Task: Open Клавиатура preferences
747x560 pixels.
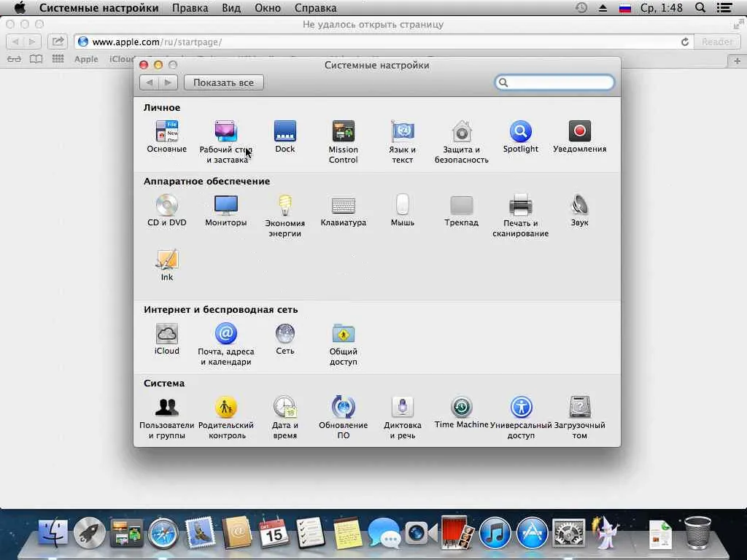Action: tap(343, 211)
